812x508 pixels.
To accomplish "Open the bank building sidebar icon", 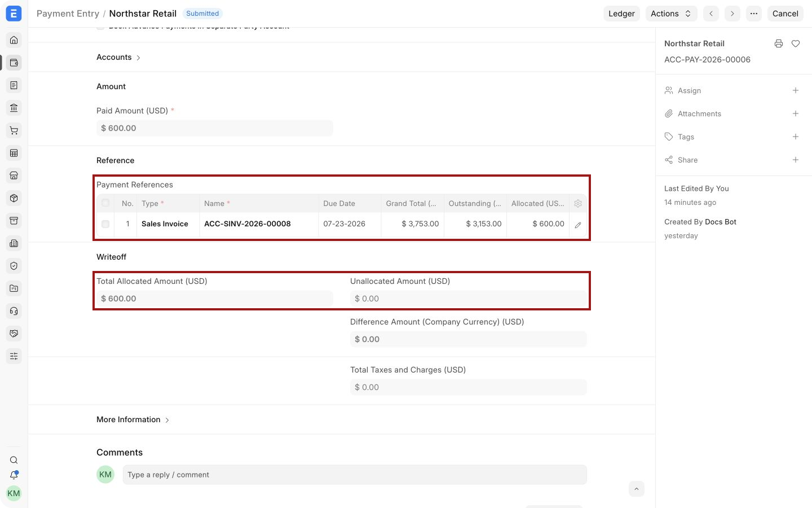I will 14,108.
